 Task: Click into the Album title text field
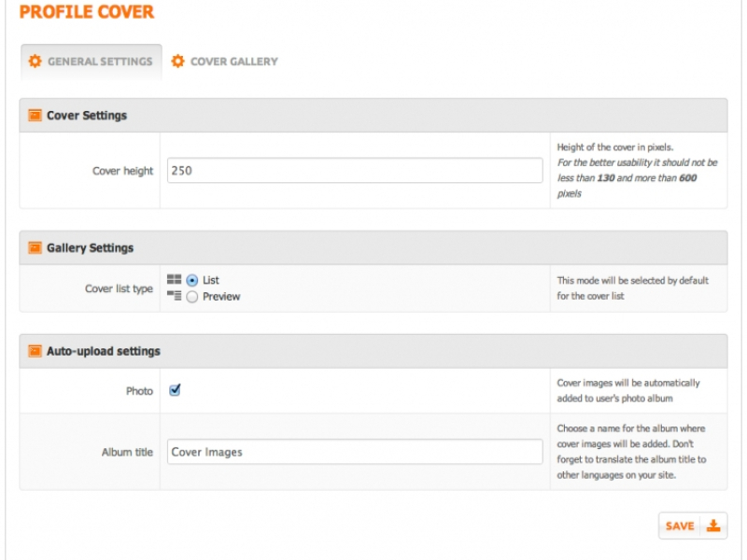355,452
